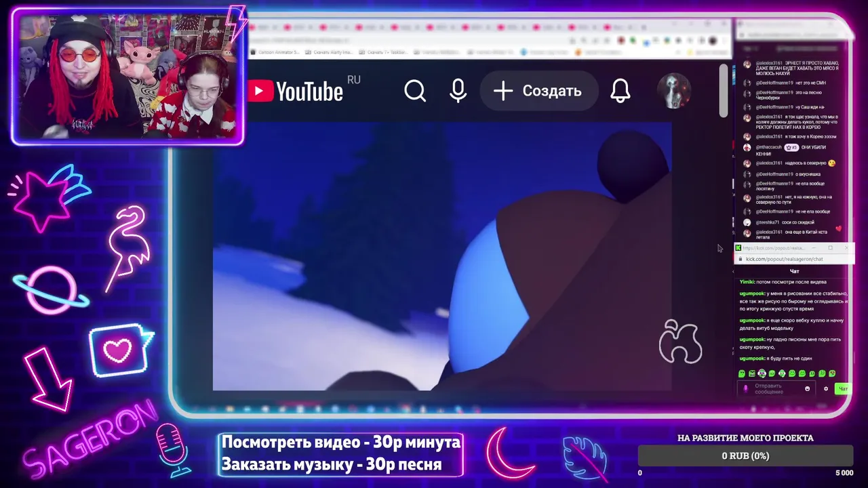Click the purple microphone icon in Kick chat input
The height and width of the screenshot is (488, 868).
click(x=746, y=389)
